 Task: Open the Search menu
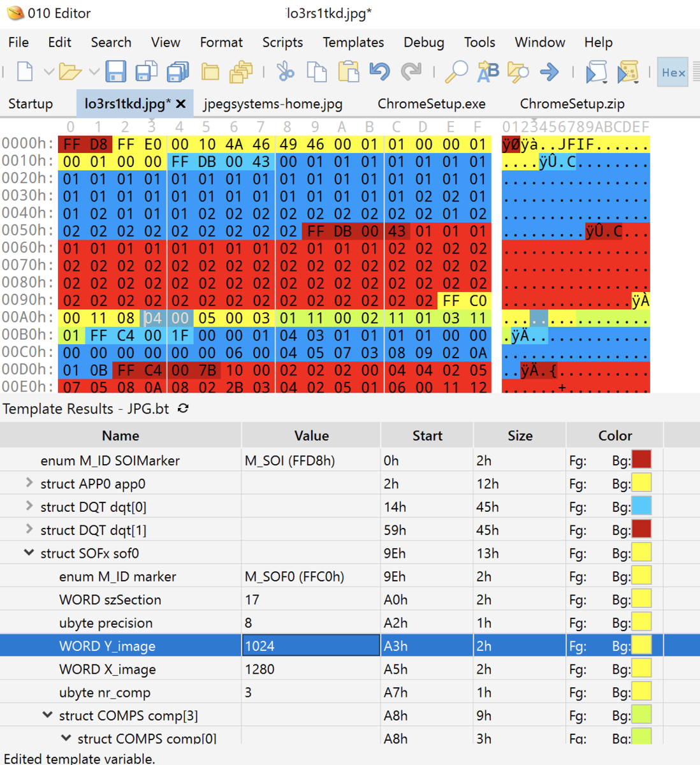click(x=111, y=42)
